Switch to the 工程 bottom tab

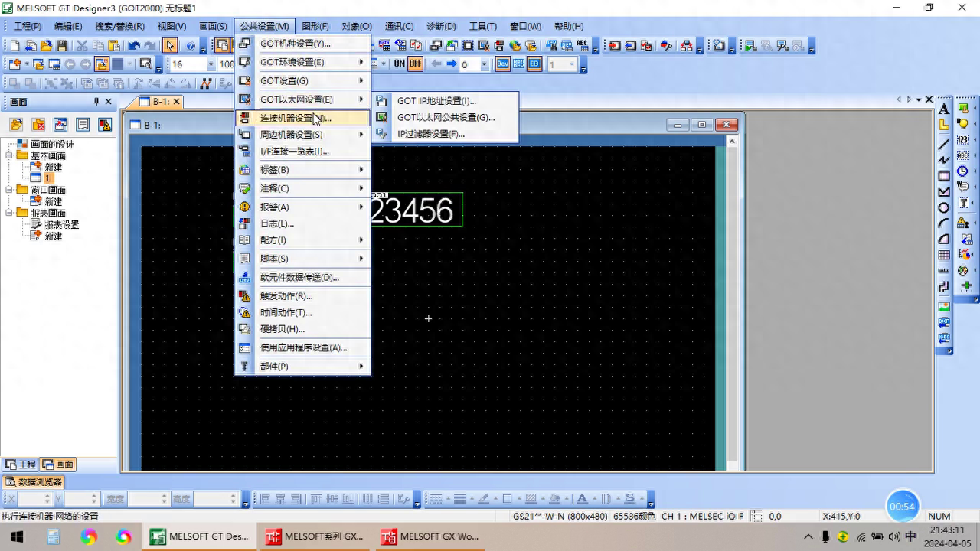pos(21,465)
